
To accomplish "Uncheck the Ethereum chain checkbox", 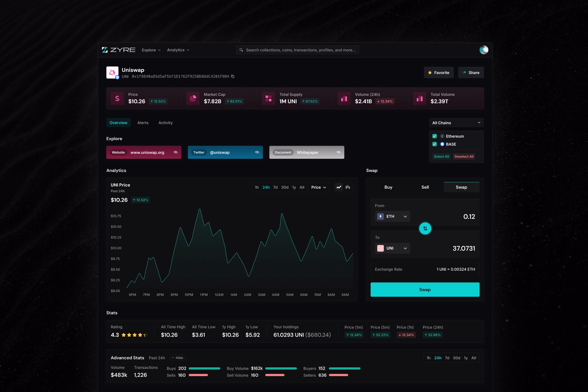I will coord(435,136).
